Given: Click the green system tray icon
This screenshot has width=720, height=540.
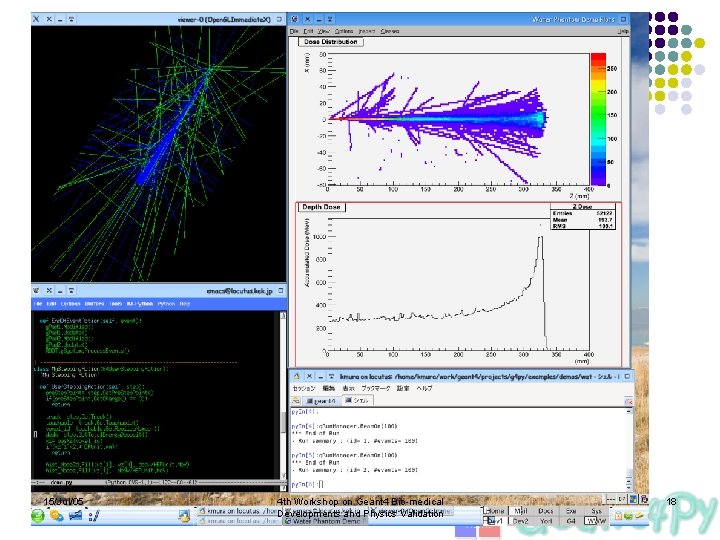Looking at the screenshot, I should click(628, 516).
